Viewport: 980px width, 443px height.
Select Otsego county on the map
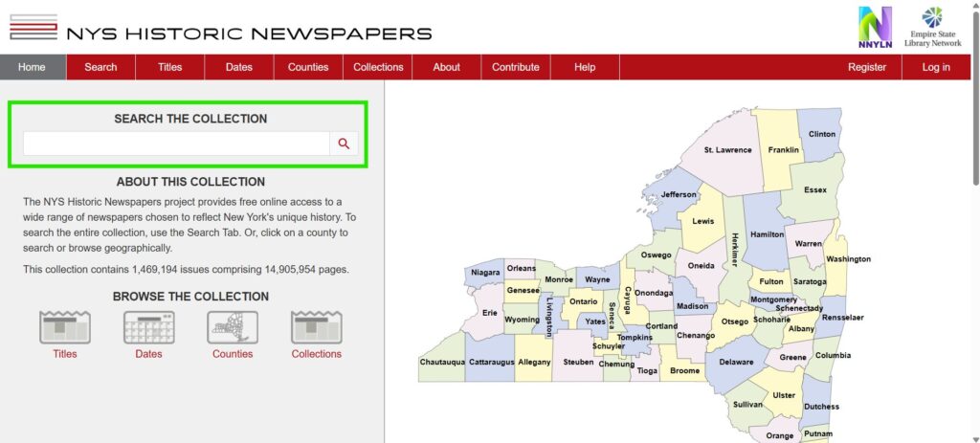tap(734, 321)
